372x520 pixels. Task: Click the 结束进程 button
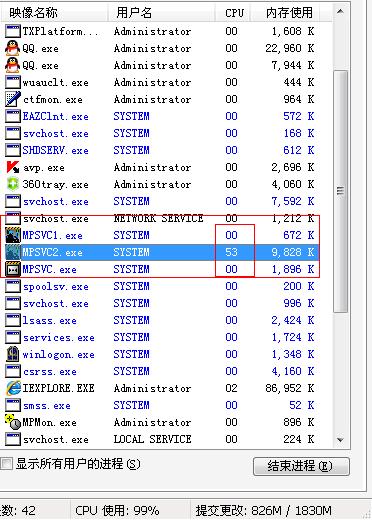(x=301, y=466)
